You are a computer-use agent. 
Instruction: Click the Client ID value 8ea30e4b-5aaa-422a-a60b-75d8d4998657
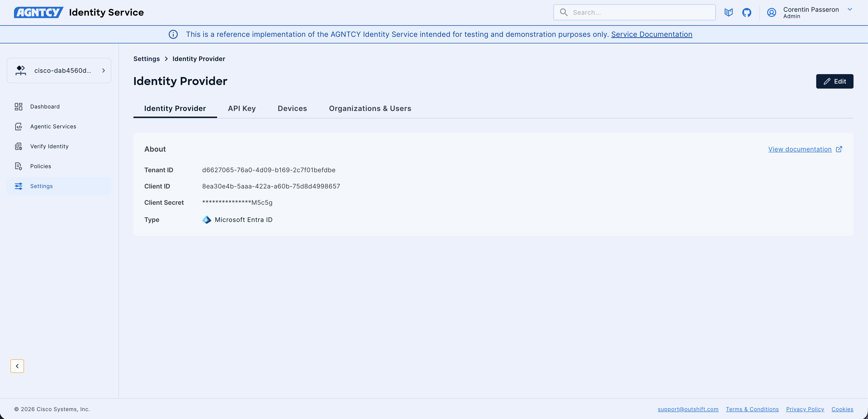(271, 186)
